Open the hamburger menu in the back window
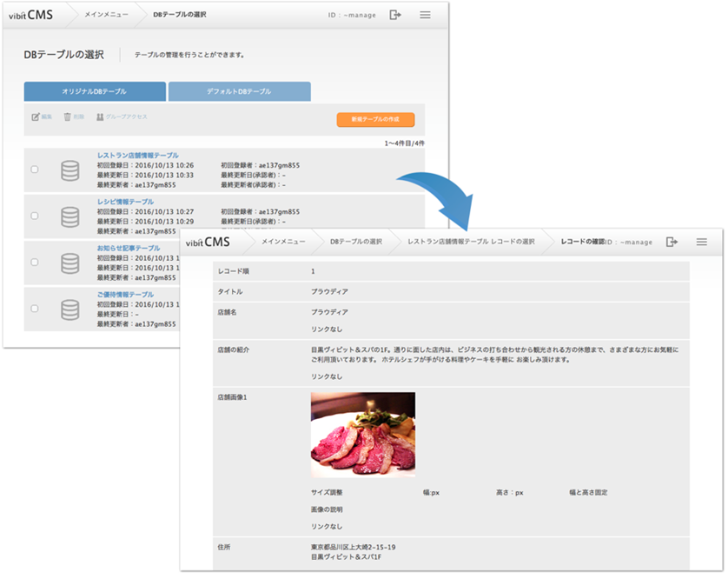 [x=425, y=15]
